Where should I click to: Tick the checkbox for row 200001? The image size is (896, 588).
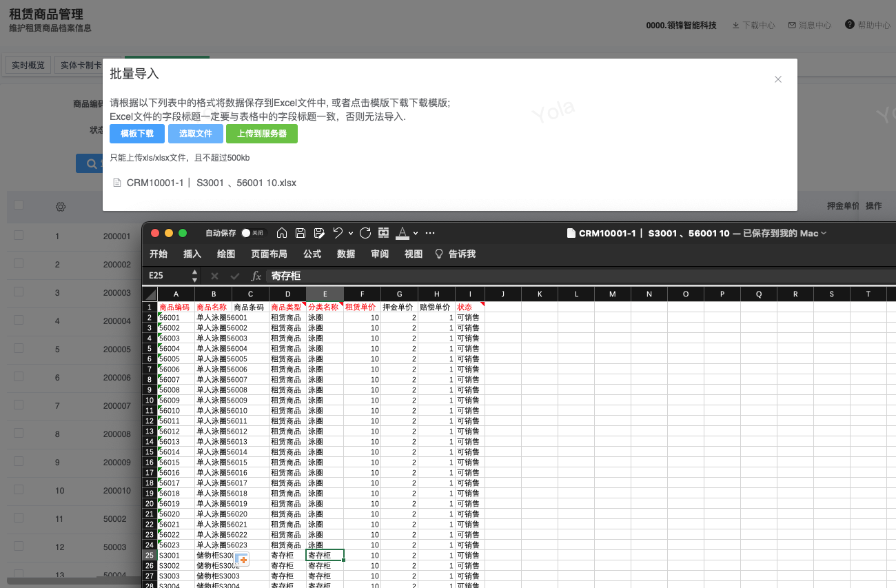[19, 235]
